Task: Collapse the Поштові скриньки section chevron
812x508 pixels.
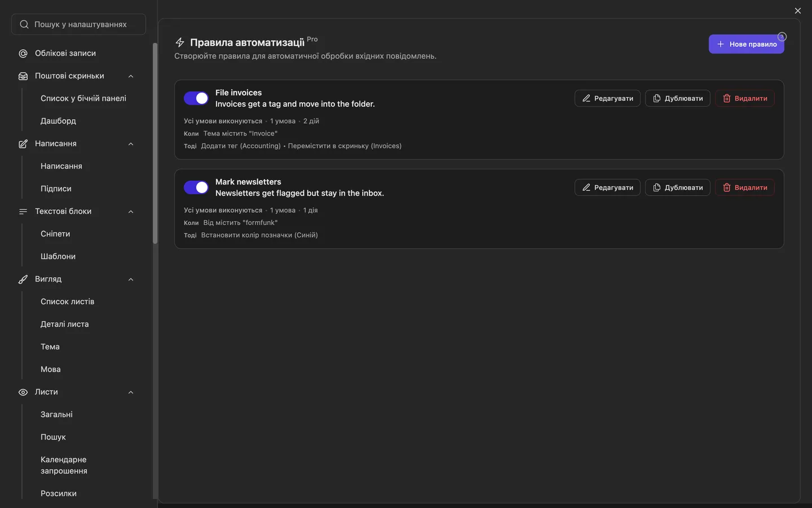Action: click(x=131, y=76)
